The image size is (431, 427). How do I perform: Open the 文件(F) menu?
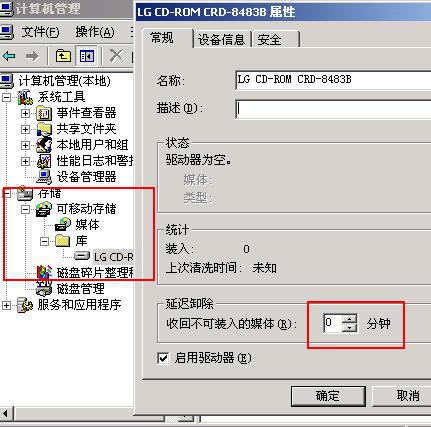pyautogui.click(x=40, y=32)
